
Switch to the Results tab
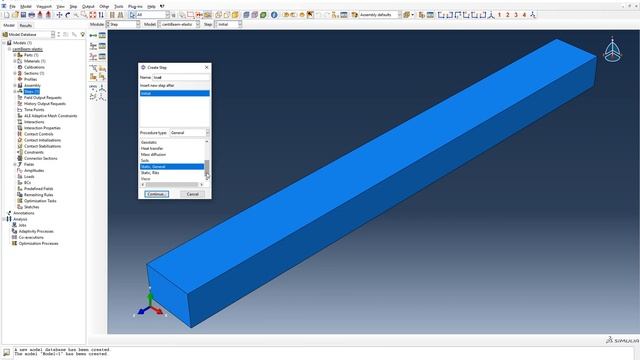pos(25,25)
